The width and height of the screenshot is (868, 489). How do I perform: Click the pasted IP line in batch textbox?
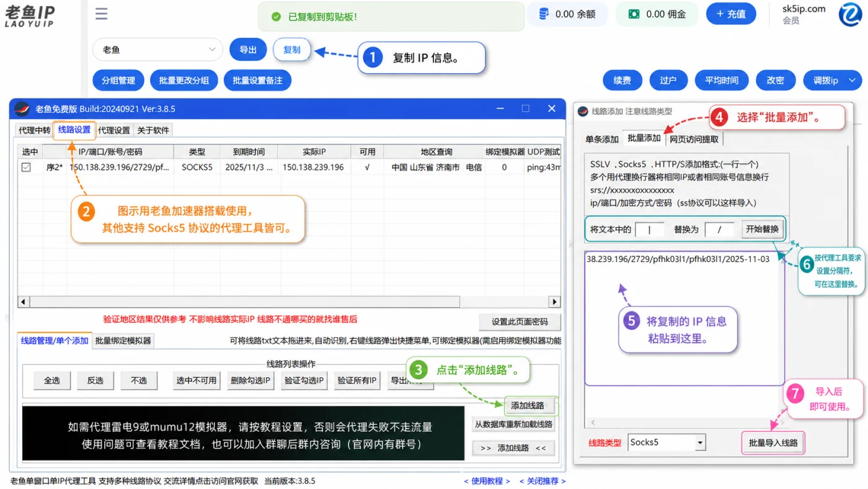(x=678, y=259)
